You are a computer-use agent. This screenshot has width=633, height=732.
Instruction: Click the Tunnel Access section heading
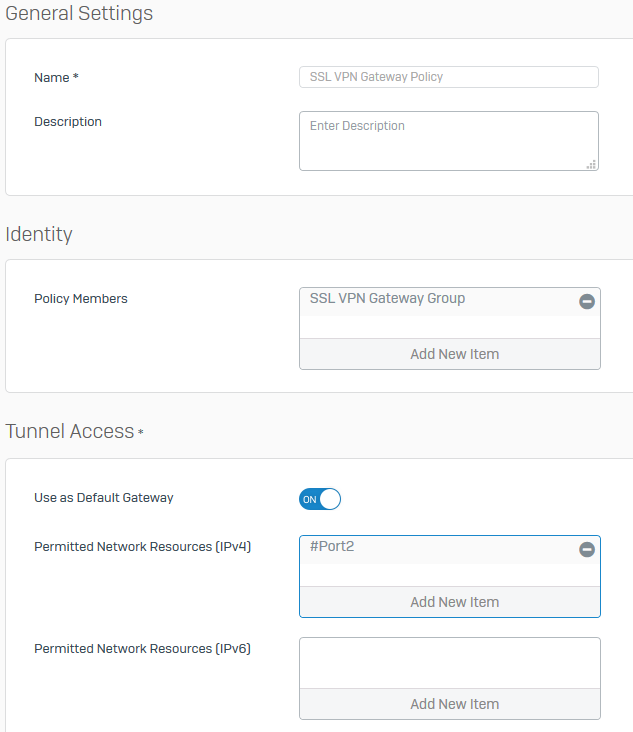(x=70, y=431)
